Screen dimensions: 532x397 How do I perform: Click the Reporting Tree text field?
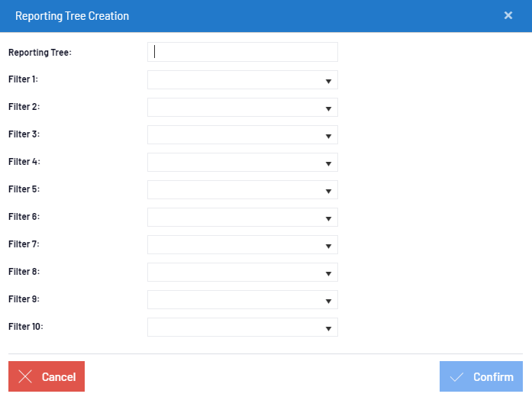coord(243,52)
